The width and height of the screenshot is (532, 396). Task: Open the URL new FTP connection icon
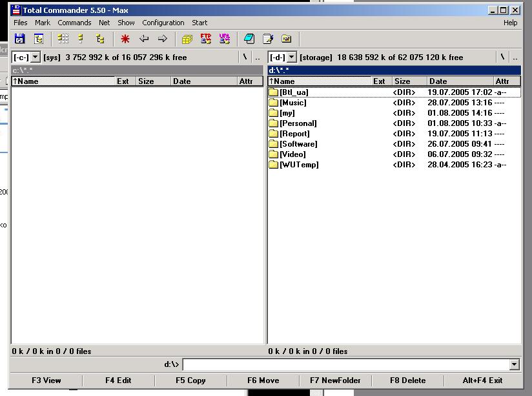[x=224, y=39]
